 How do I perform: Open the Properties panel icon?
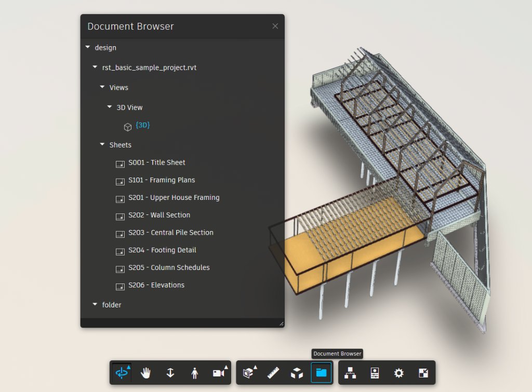[375, 373]
